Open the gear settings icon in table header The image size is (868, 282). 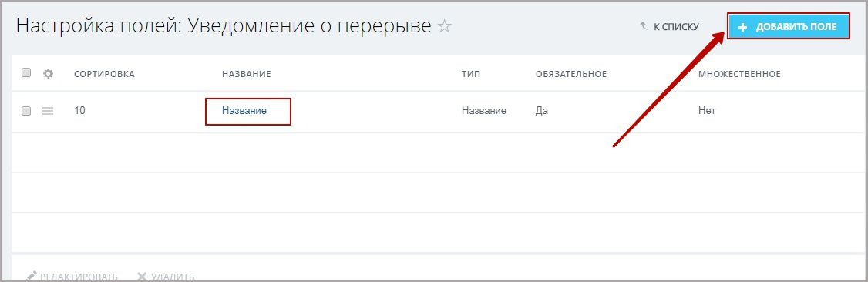[48, 73]
